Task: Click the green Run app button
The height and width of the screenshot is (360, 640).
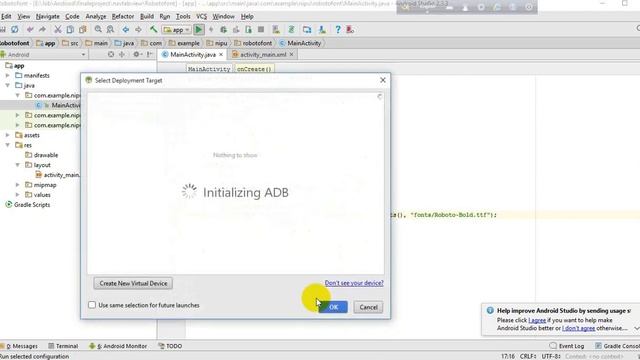Action: coord(198,29)
